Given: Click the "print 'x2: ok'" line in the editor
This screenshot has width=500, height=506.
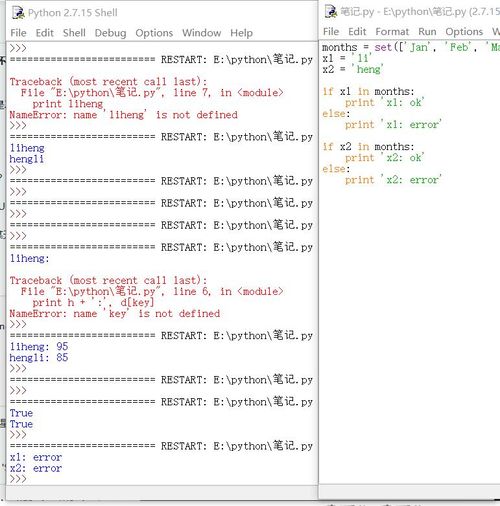Looking at the screenshot, I should (x=385, y=158).
